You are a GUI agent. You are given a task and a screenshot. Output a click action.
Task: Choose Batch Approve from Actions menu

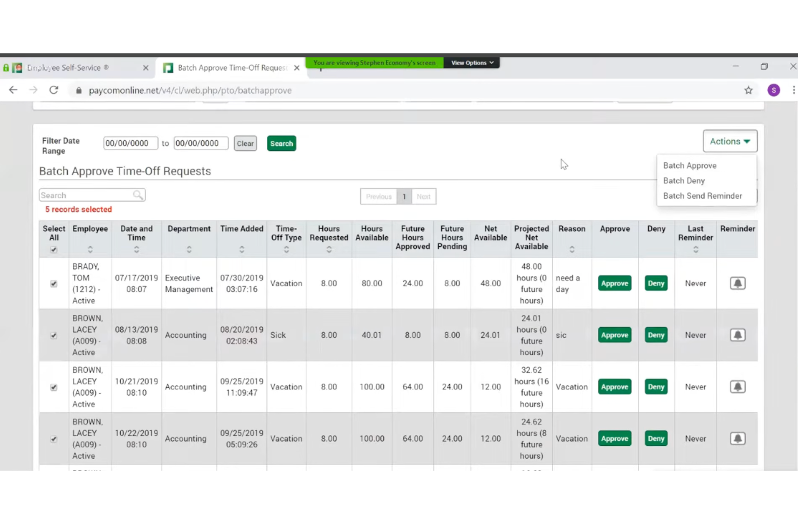[x=690, y=165]
